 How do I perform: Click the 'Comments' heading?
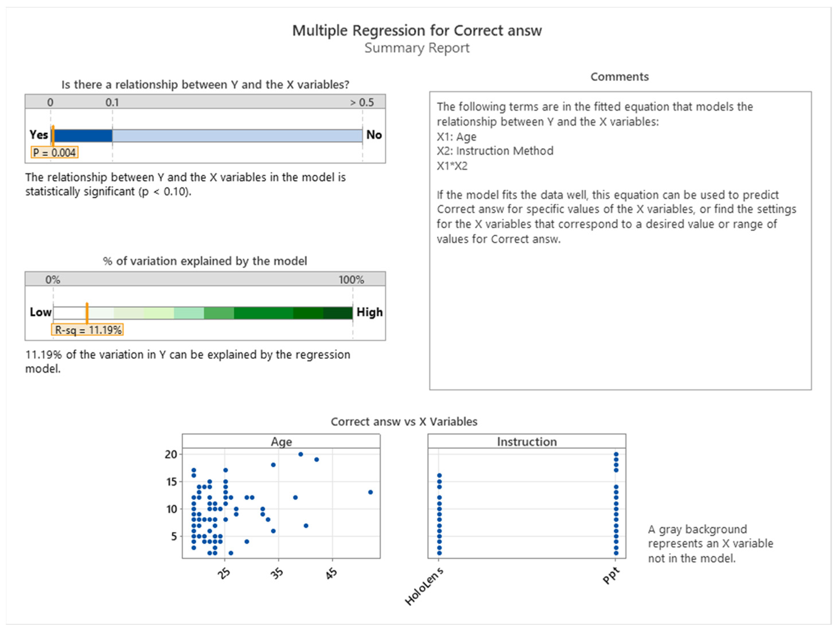[x=619, y=77]
